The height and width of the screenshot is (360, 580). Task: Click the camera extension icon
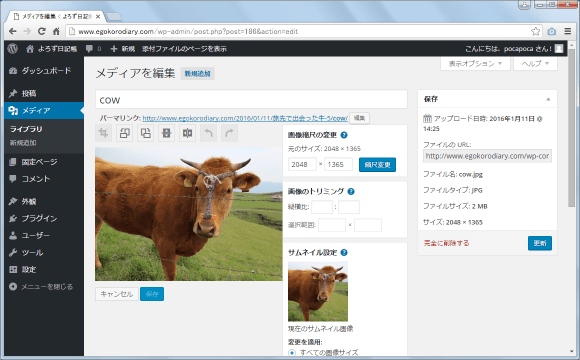click(552, 31)
